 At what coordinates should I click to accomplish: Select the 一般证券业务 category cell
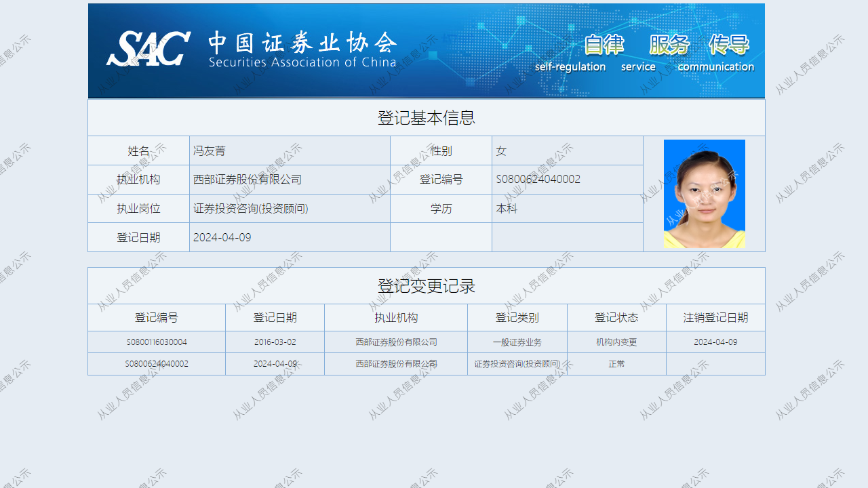point(517,342)
